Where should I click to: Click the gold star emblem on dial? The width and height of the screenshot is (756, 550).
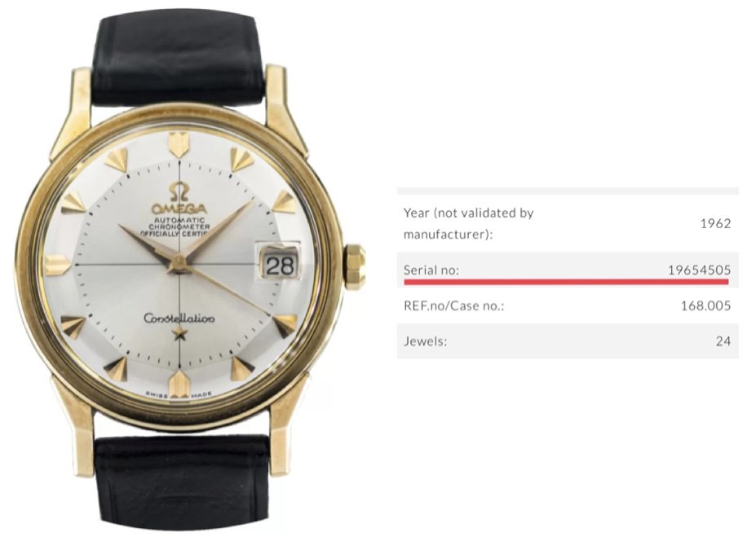click(x=179, y=337)
